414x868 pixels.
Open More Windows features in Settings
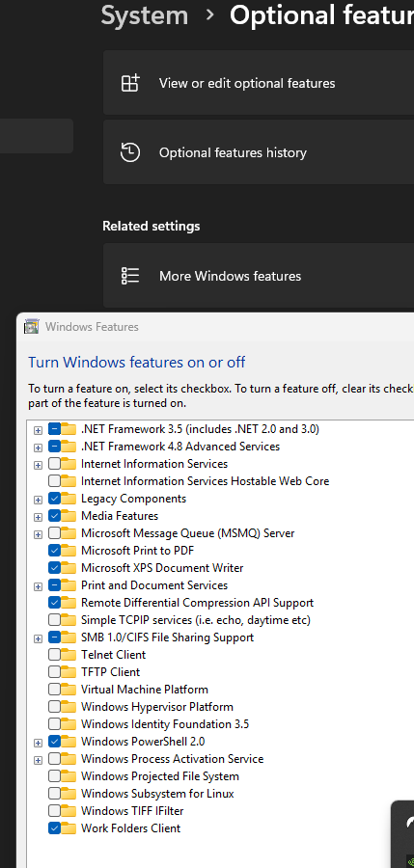(259, 276)
